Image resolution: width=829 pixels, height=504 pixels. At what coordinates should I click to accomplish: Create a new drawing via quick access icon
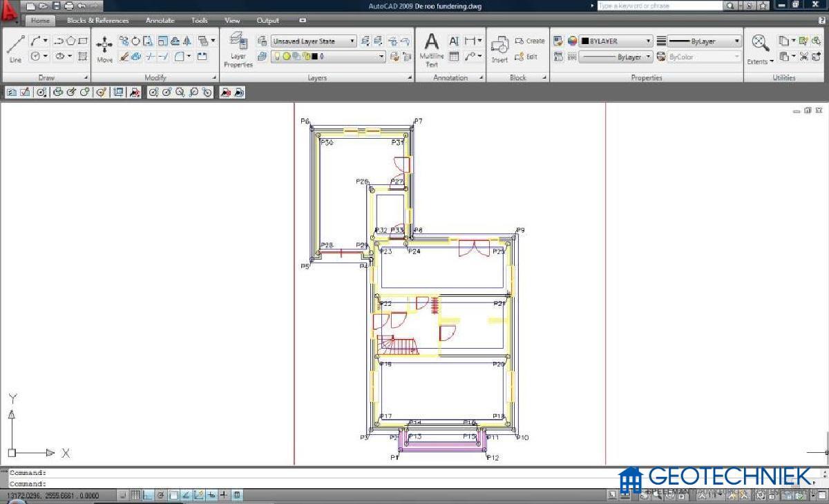click(x=31, y=6)
